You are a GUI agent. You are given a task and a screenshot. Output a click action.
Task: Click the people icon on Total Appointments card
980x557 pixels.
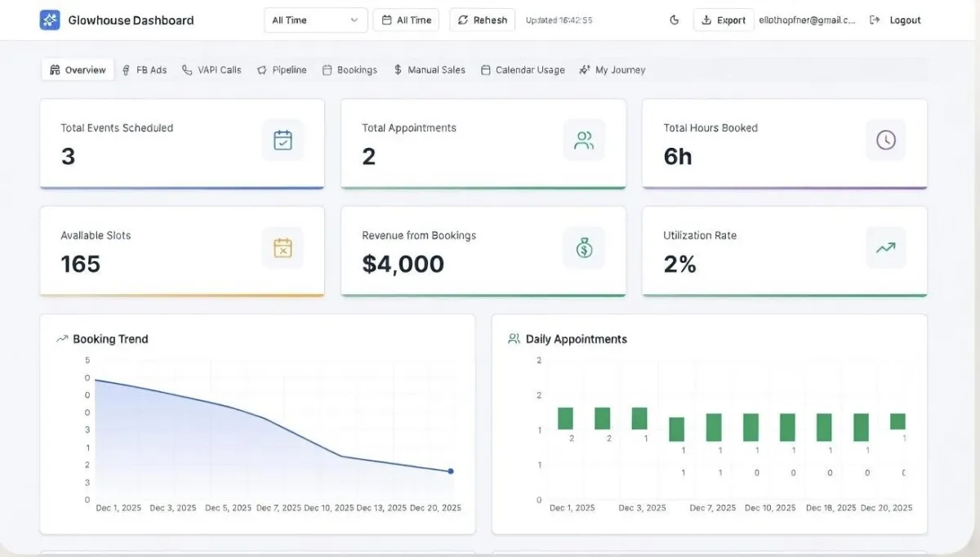tap(584, 140)
